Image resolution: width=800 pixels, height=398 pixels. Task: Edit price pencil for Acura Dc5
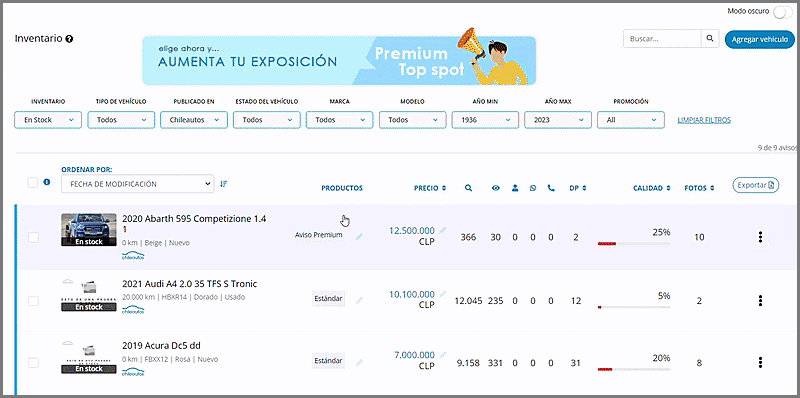click(442, 354)
